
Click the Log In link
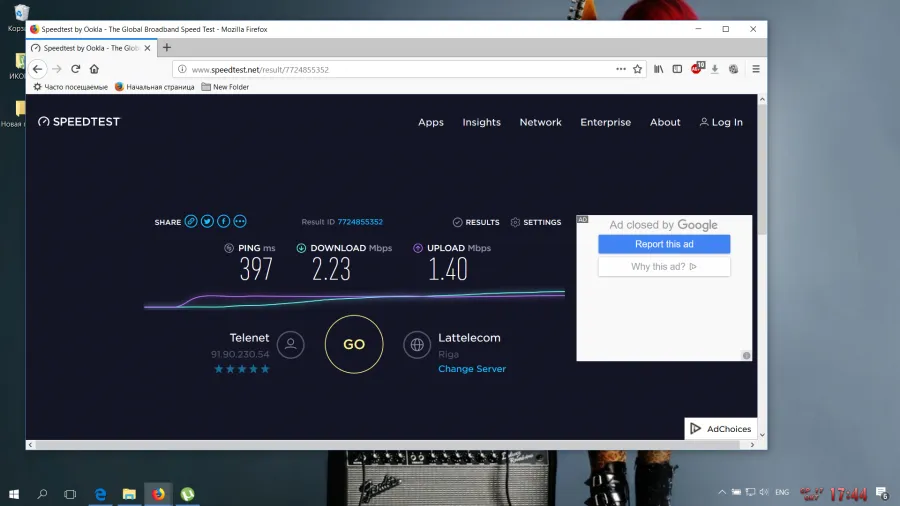point(721,122)
